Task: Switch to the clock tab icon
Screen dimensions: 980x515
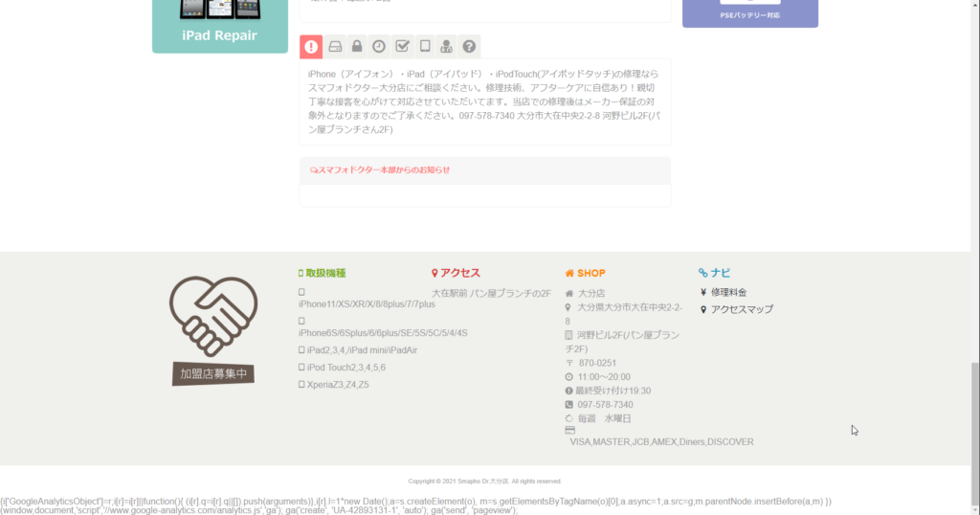Action: click(x=379, y=47)
